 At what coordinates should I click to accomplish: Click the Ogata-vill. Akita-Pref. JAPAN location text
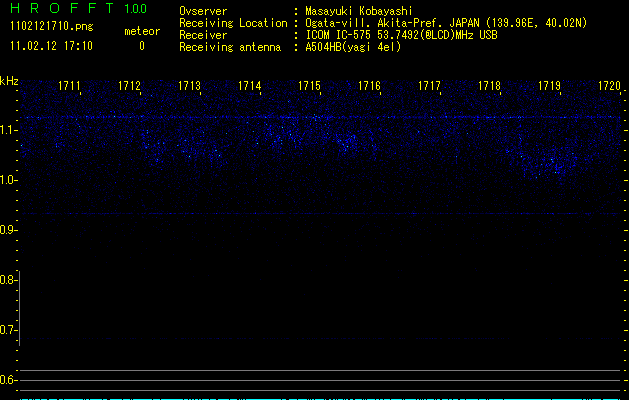pos(446,23)
